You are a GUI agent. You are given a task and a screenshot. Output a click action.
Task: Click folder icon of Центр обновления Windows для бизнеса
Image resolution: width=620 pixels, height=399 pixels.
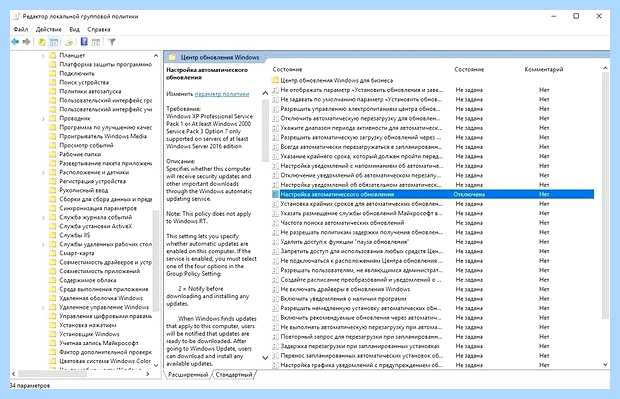click(x=276, y=80)
